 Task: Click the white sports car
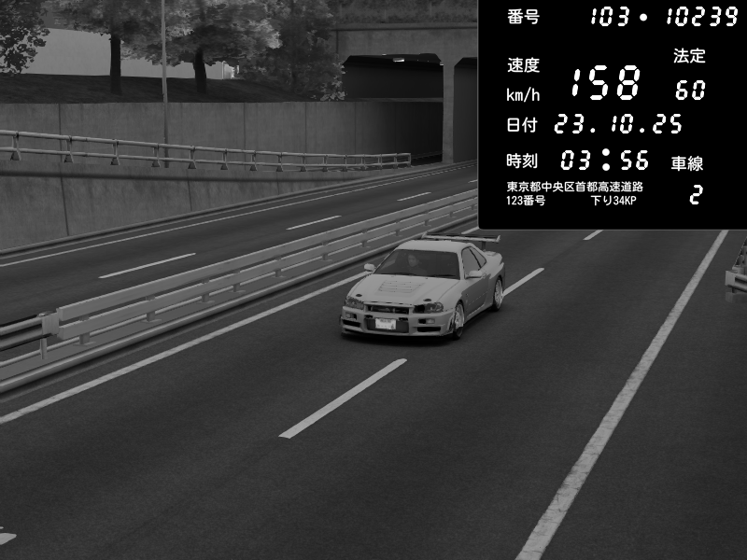[x=425, y=287]
